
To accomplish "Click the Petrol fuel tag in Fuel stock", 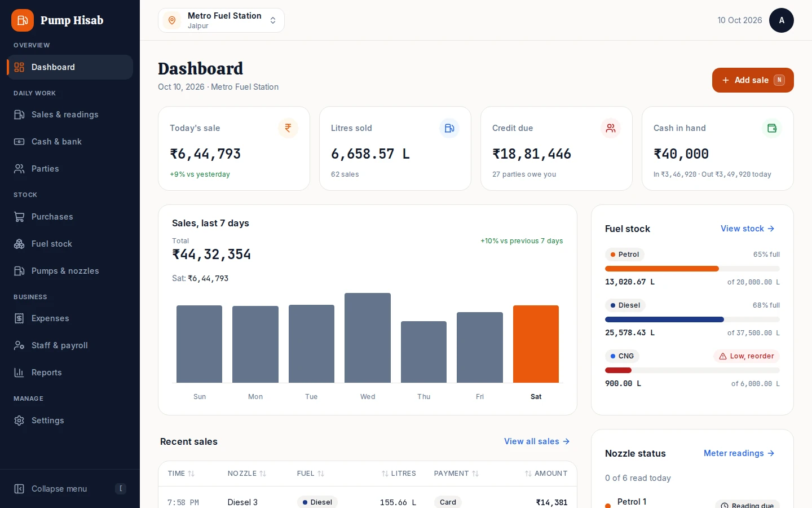I will 625,255.
